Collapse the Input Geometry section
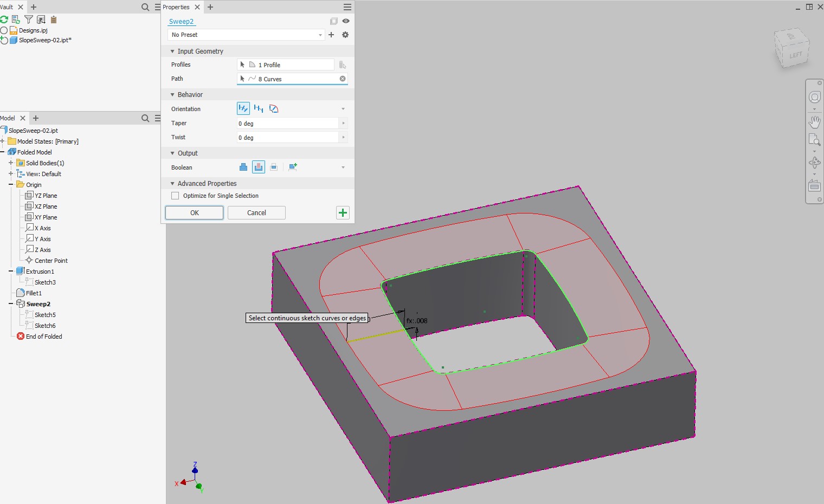Screen dimensions: 824x504 tap(172, 51)
